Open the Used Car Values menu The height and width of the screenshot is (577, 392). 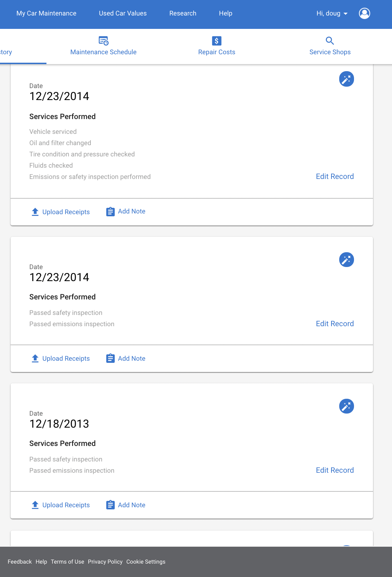tap(123, 13)
